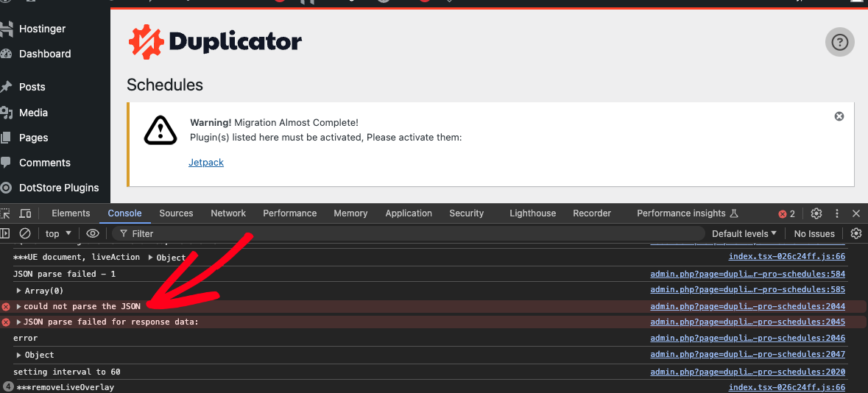Toggle the console sidebar icon
868x393 pixels.
5,233
